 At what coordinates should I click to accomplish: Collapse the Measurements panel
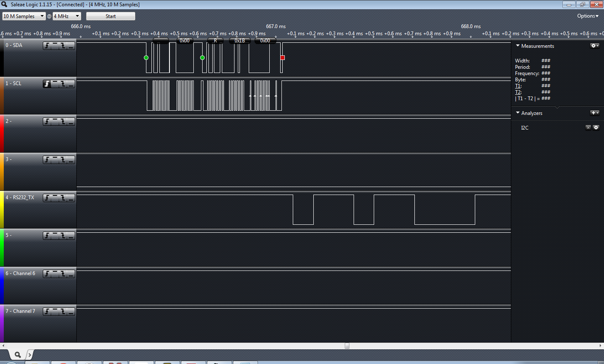point(518,46)
